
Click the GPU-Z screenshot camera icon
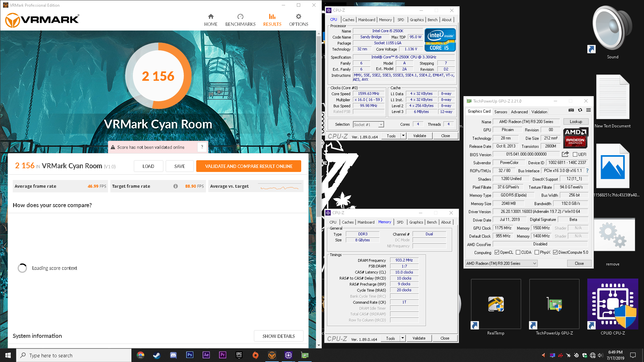pos(571,110)
